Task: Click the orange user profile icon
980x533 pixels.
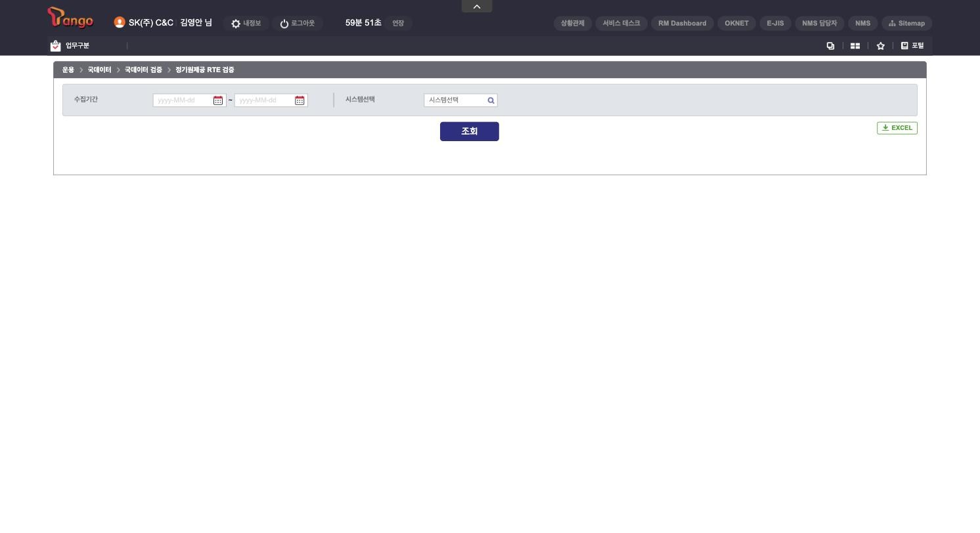Action: coord(120,22)
